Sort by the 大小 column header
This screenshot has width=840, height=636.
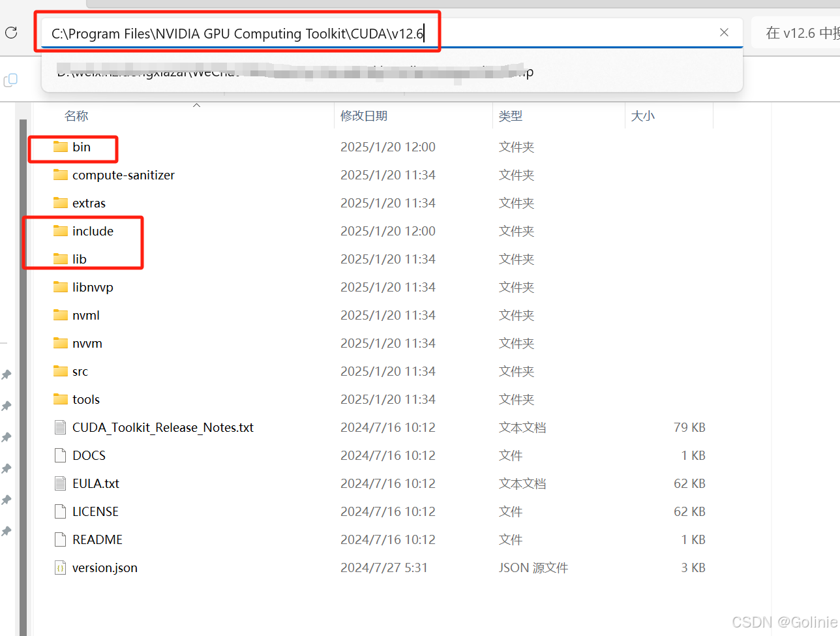coord(643,116)
